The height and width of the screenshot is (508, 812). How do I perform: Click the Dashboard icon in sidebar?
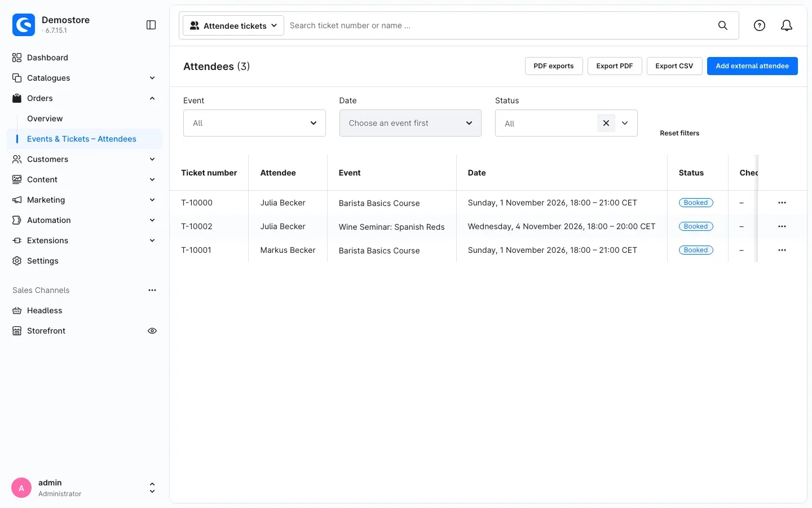coord(17,58)
